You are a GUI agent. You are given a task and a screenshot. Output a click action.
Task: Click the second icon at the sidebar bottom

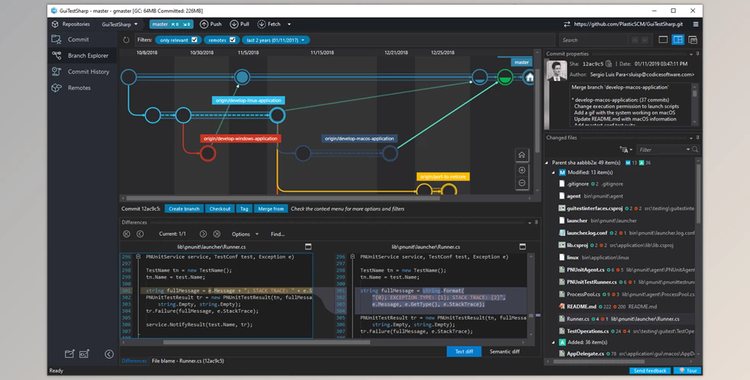(x=84, y=354)
